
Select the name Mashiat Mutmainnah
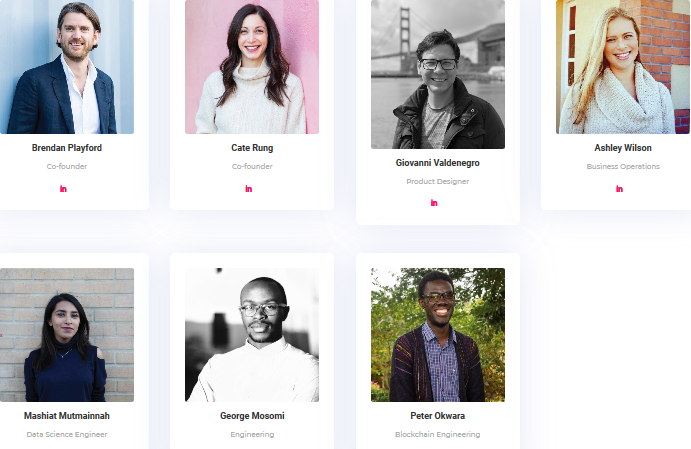pyautogui.click(x=67, y=416)
